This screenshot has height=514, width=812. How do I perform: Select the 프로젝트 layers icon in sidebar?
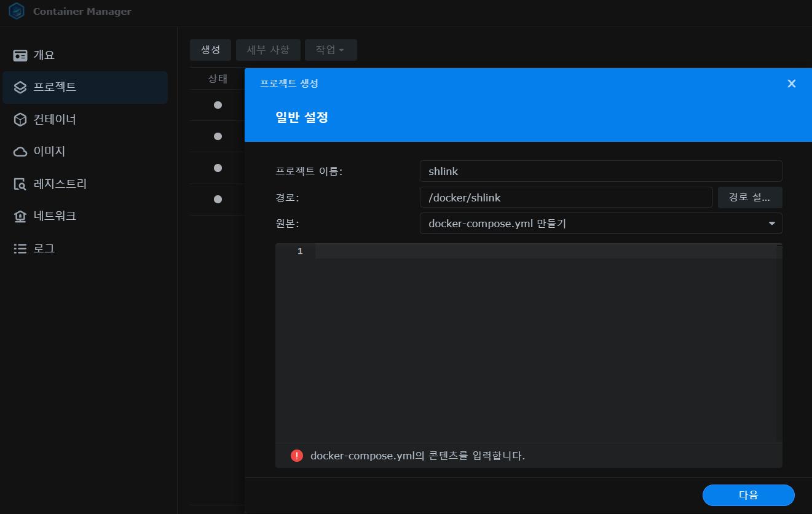tap(20, 87)
